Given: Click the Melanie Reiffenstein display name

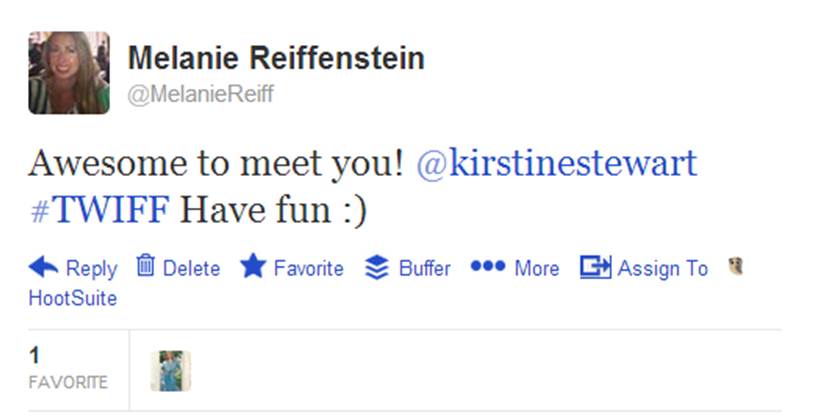Looking at the screenshot, I should coord(276,58).
